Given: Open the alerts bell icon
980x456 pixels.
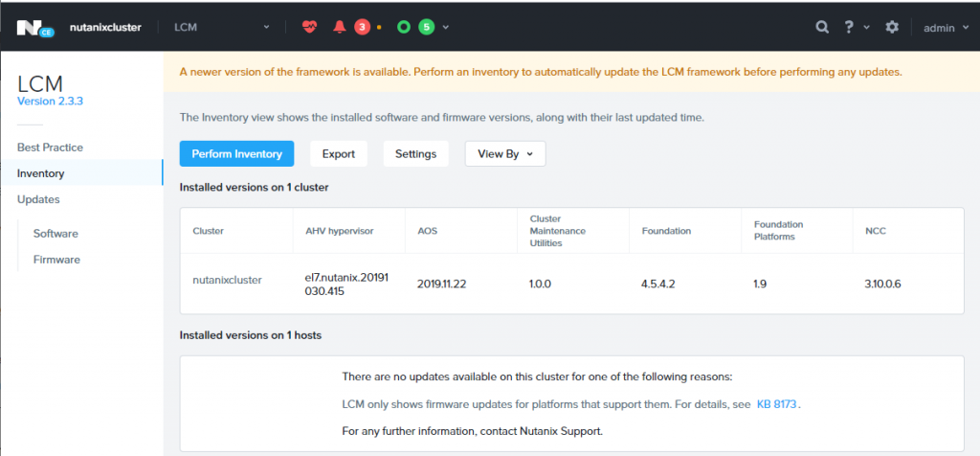Looking at the screenshot, I should pyautogui.click(x=340, y=27).
